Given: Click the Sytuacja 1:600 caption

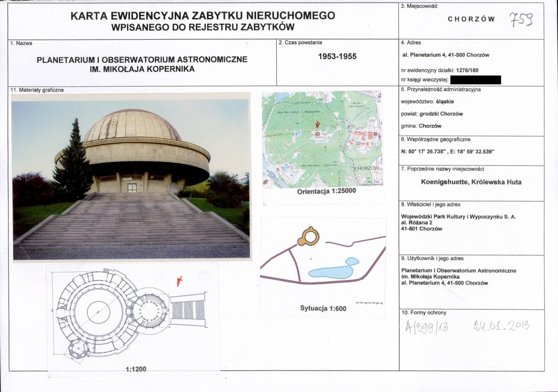Looking at the screenshot, I should coord(323,309).
